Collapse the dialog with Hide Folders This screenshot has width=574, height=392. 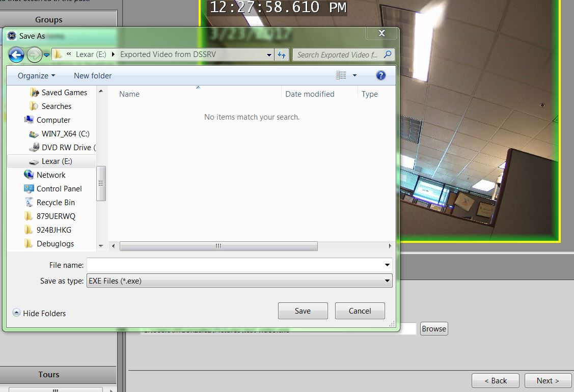[x=39, y=314]
